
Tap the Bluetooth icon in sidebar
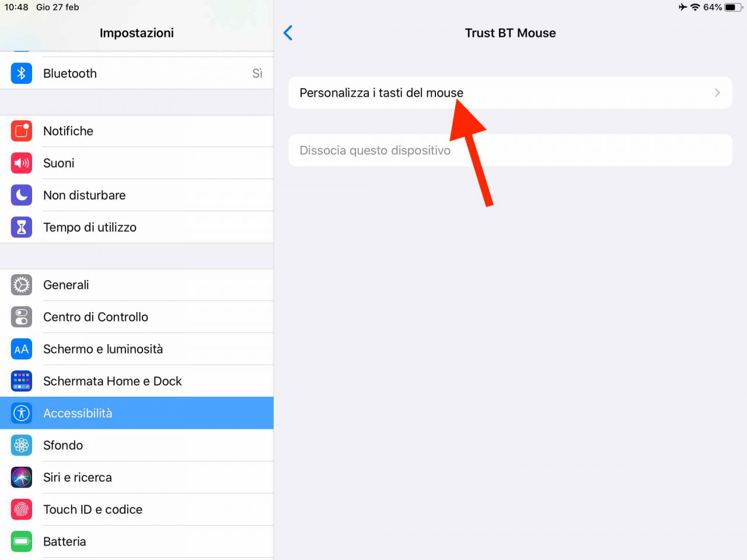[x=22, y=73]
